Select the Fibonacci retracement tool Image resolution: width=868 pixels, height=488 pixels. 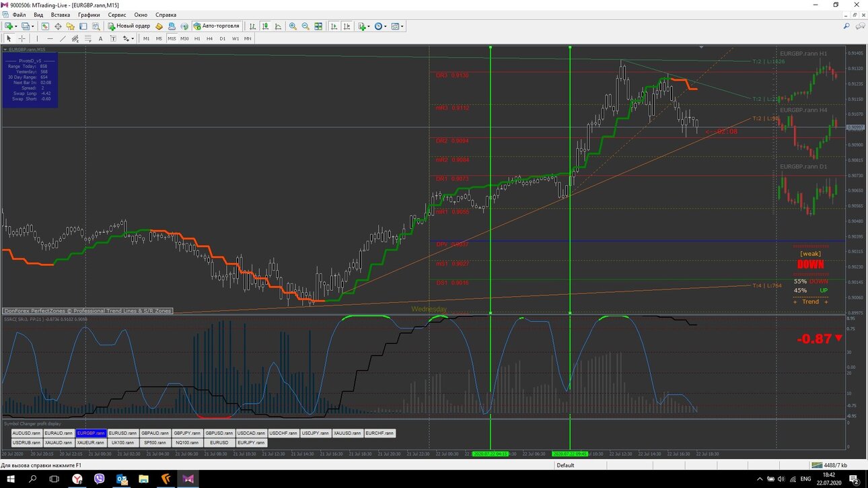(87, 38)
